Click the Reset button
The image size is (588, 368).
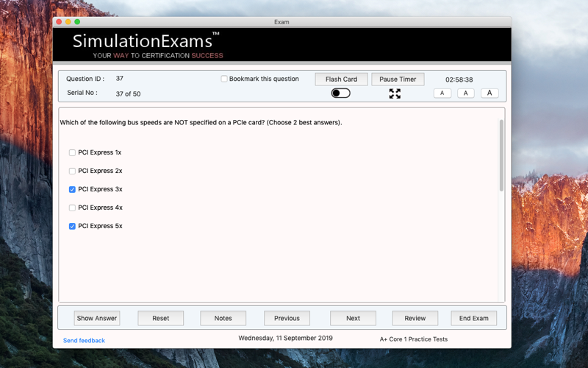point(160,318)
